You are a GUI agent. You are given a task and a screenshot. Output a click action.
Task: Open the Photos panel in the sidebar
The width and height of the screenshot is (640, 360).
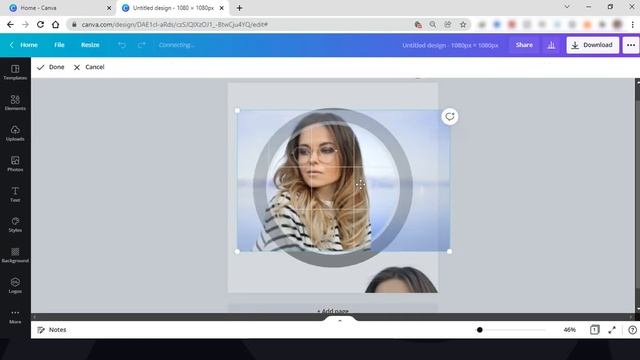[15, 164]
